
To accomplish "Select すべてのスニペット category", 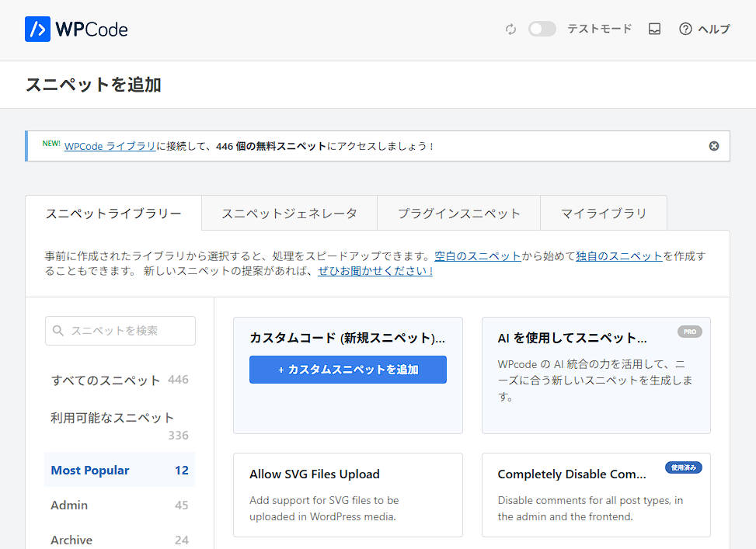I will tap(106, 380).
